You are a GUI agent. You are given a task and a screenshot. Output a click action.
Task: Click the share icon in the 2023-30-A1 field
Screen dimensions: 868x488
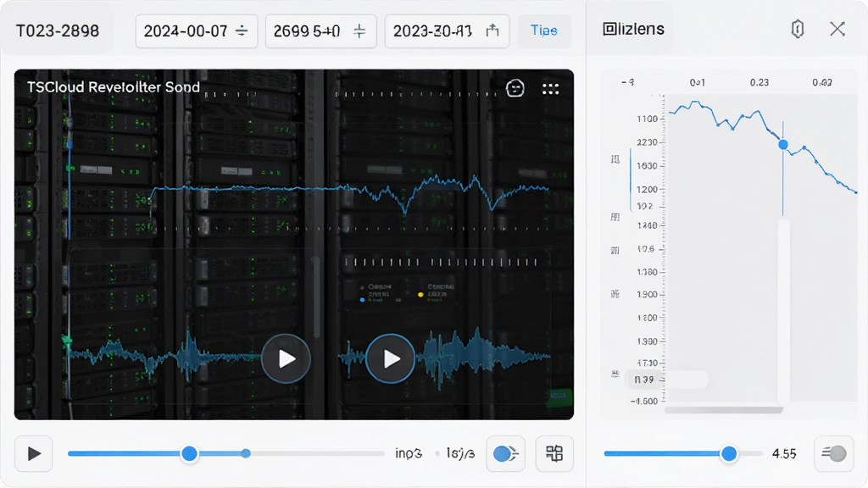pos(492,30)
